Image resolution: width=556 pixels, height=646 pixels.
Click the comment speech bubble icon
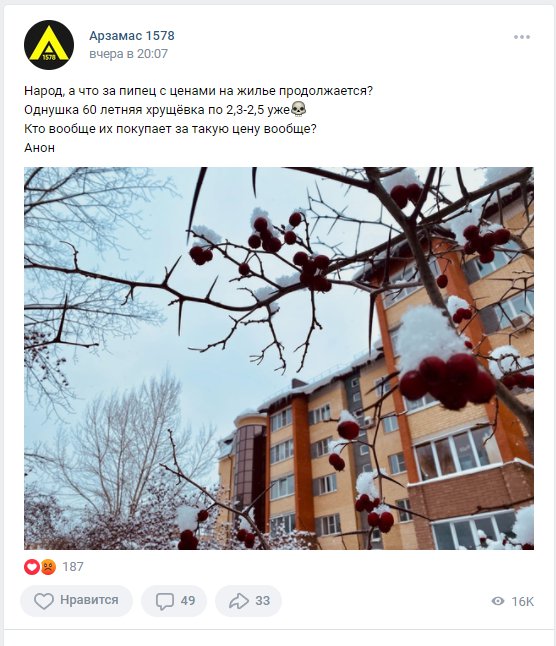[x=164, y=601]
